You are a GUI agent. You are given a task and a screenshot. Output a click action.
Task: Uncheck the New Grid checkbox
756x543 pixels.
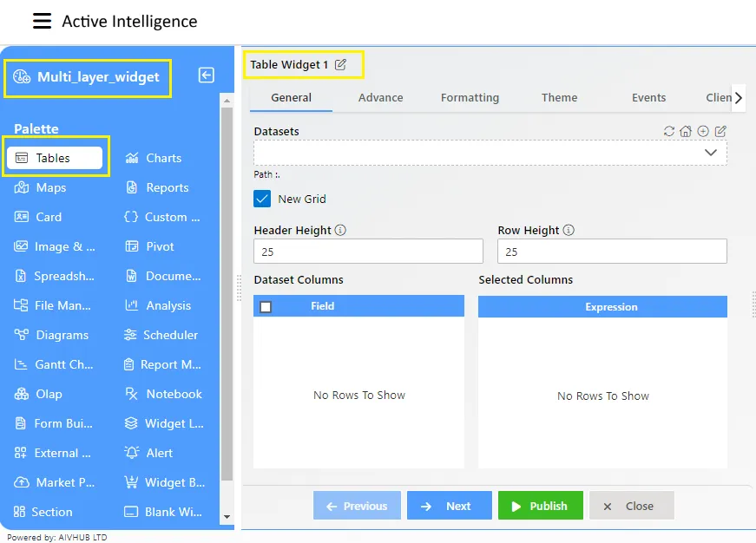262,199
